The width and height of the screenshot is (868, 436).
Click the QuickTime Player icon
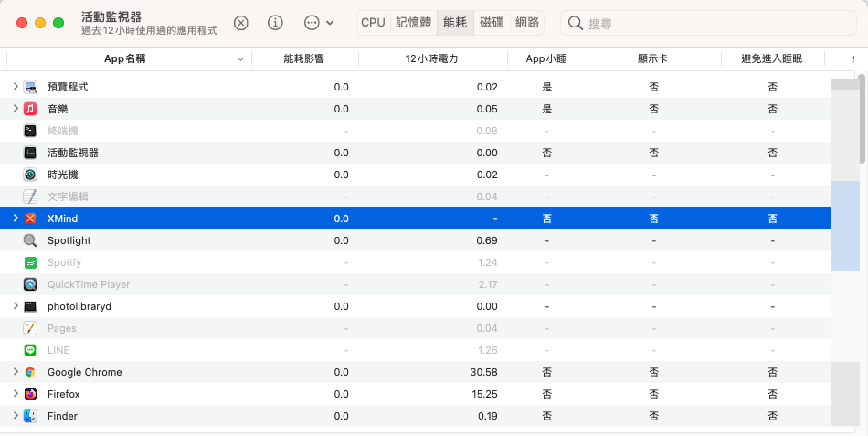pos(30,284)
